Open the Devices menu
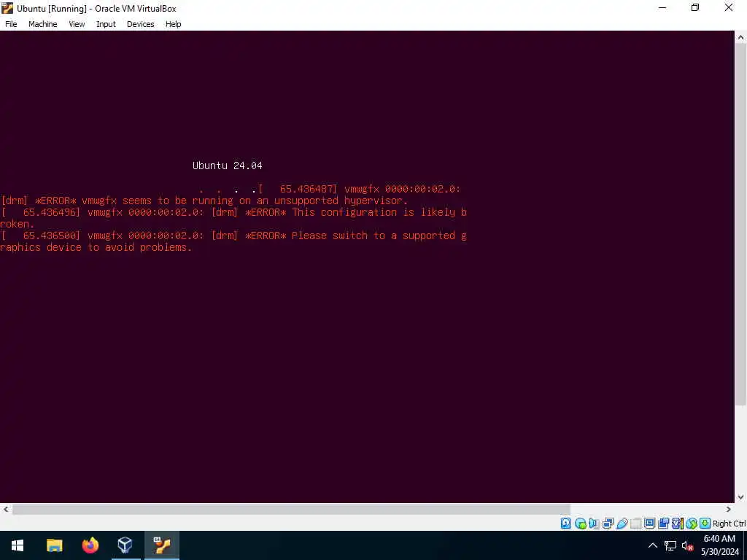The width and height of the screenshot is (747, 560). [141, 24]
